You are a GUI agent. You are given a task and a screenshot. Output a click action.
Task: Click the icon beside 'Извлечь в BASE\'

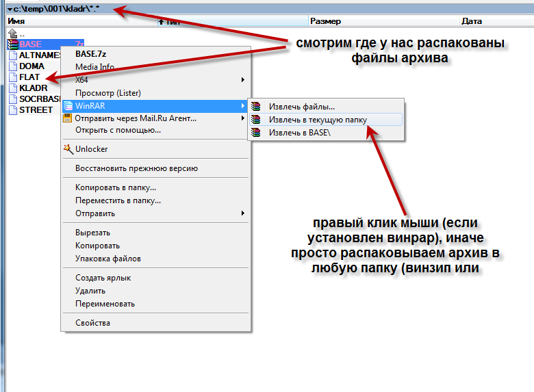[256, 132]
